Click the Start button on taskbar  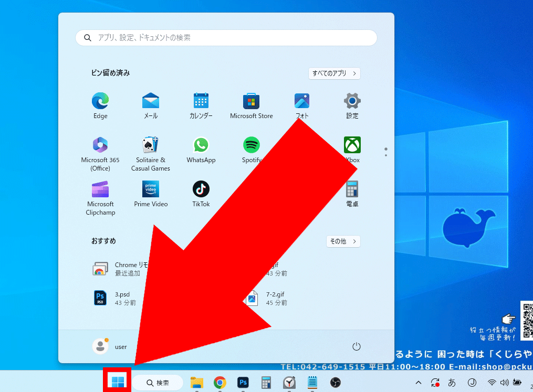(x=118, y=382)
